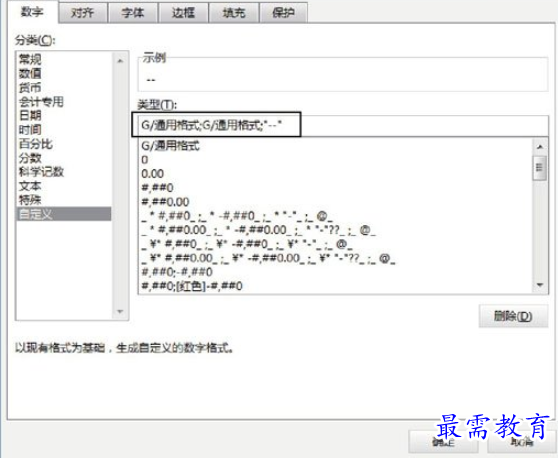Select first accounting format _ * #,##0_
The width and height of the screenshot is (558, 458).
click(336, 216)
